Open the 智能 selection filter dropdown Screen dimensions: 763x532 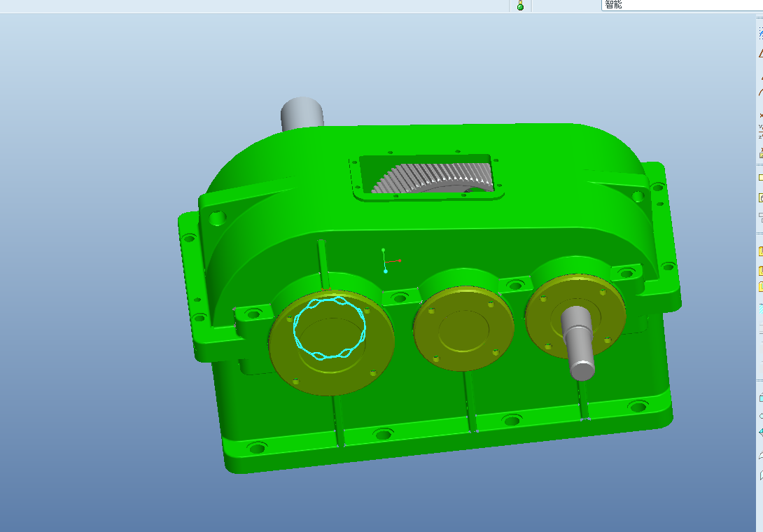682,5
